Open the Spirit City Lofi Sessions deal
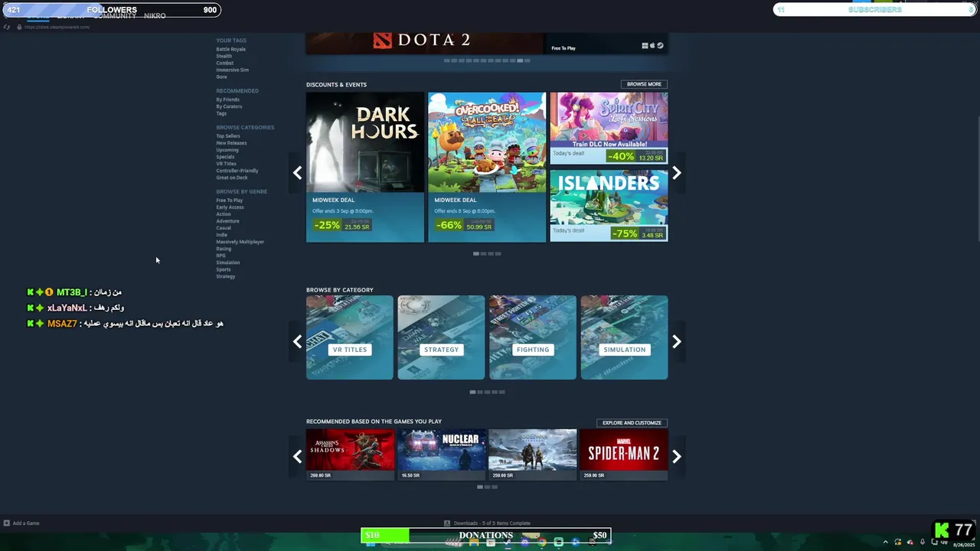The height and width of the screenshot is (551, 980). click(609, 128)
